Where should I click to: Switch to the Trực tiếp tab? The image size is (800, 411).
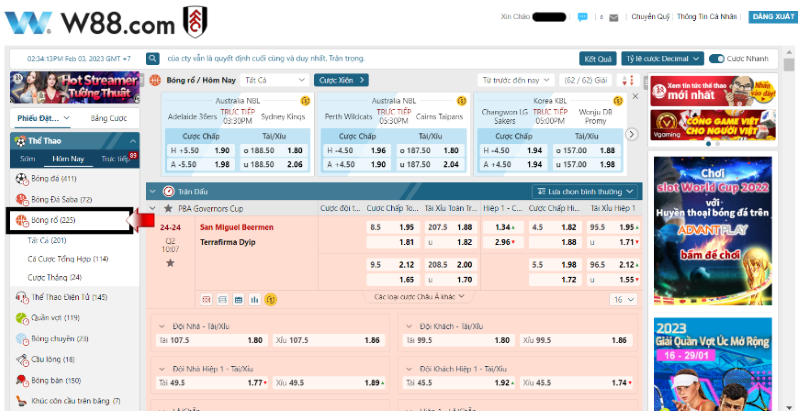coord(117,159)
